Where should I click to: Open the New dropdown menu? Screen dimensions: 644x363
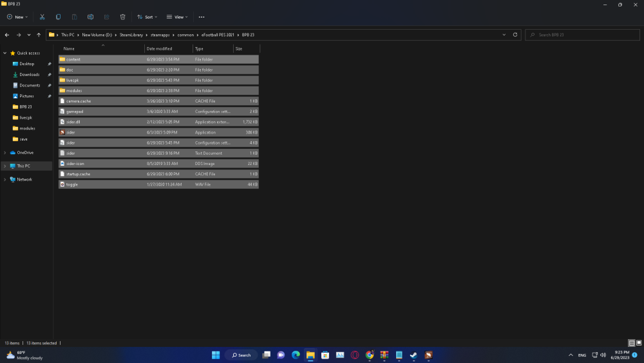[x=18, y=17]
